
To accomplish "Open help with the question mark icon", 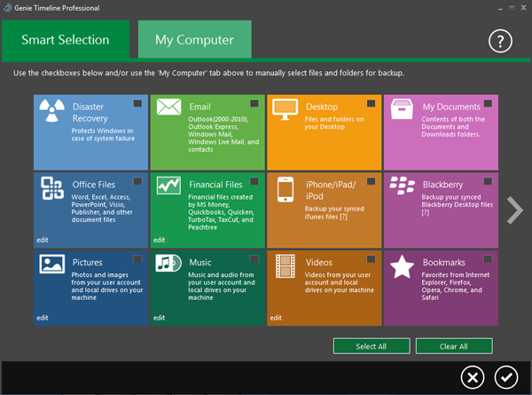I will point(501,41).
